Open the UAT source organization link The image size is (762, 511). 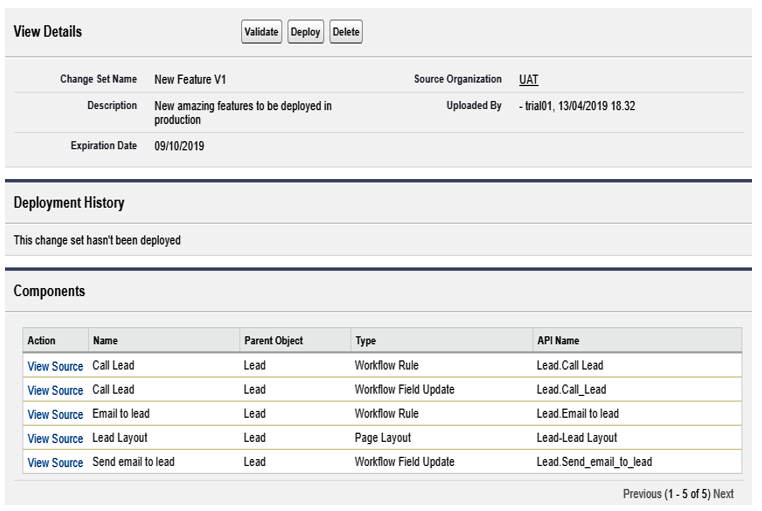[528, 80]
